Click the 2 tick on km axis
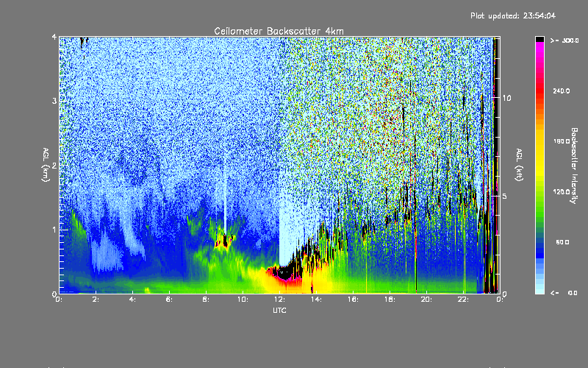 pos(54,166)
